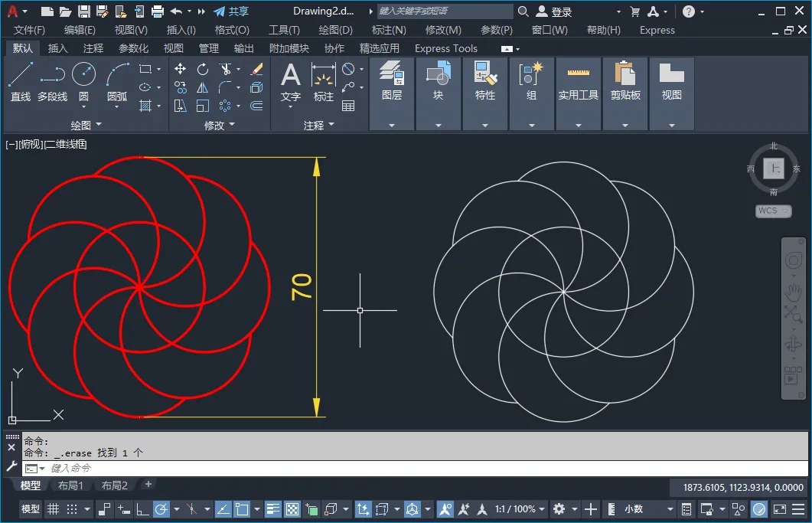Click the 共享 share button
The width and height of the screenshot is (812, 523).
pyautogui.click(x=231, y=11)
